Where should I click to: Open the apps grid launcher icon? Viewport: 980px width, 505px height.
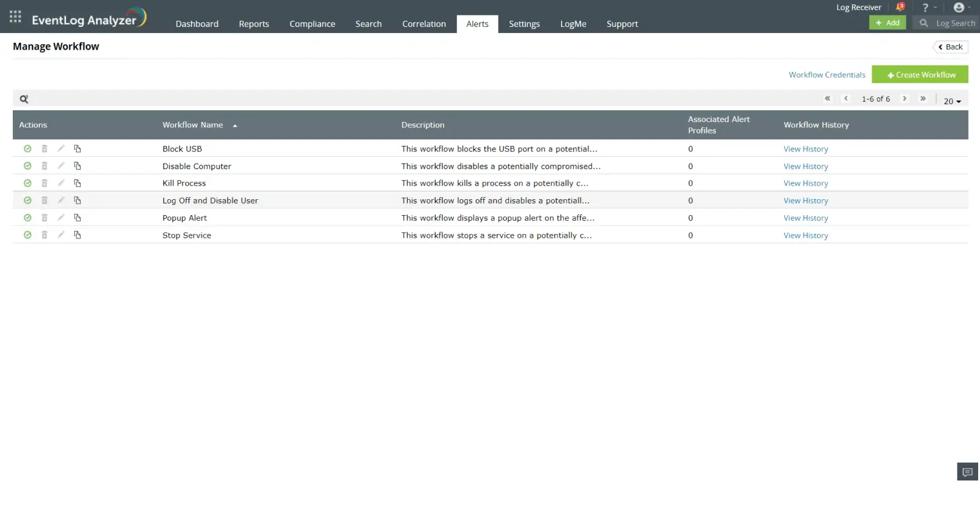pos(15,17)
